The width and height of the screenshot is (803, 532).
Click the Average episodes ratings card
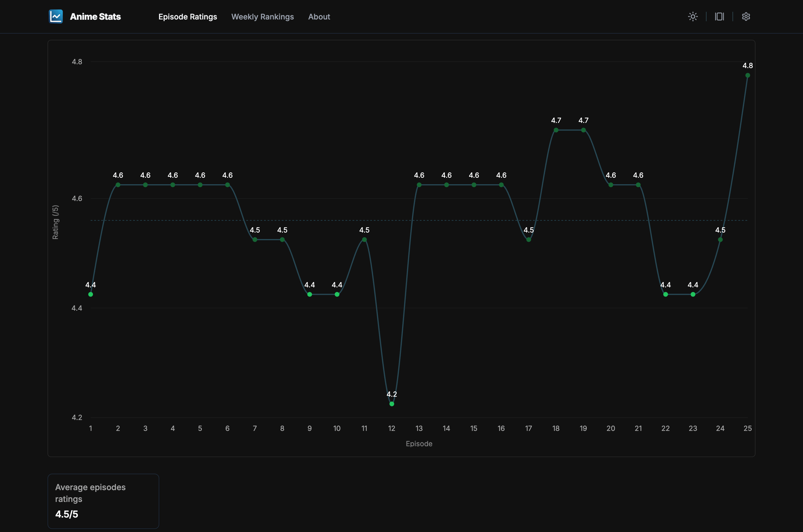click(103, 501)
